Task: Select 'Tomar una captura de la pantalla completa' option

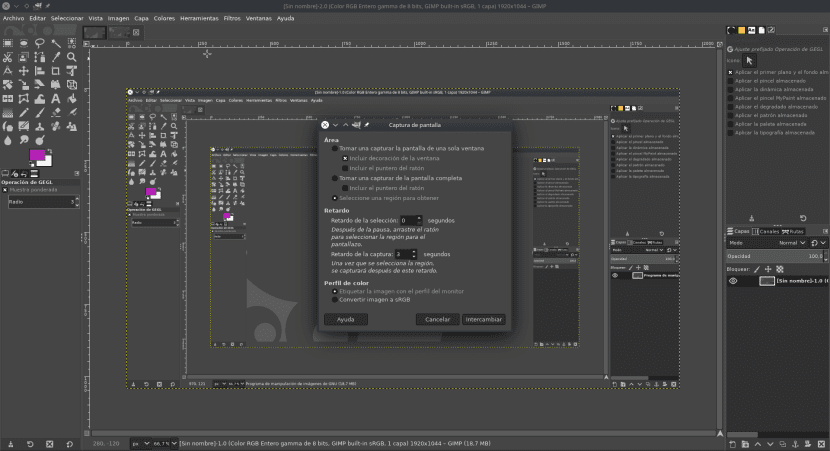Action: coord(336,178)
